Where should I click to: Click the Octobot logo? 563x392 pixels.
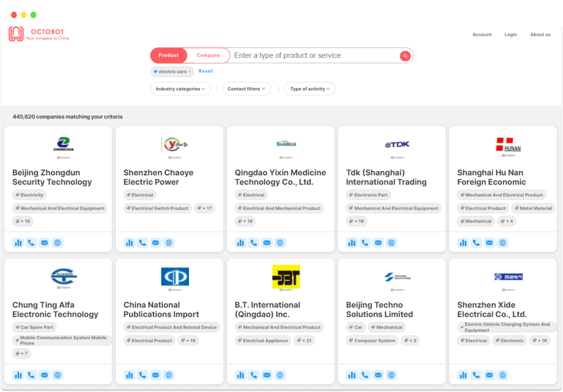point(39,34)
